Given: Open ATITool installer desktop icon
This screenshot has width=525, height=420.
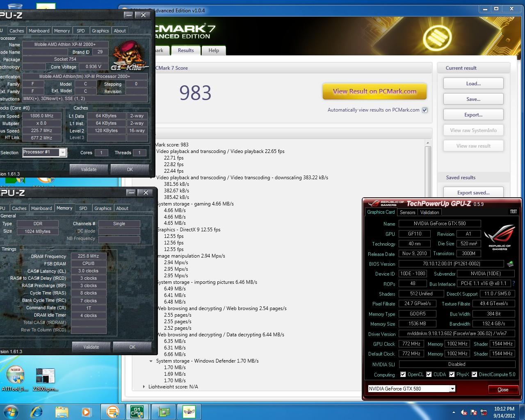Looking at the screenshot, I should (15, 378).
